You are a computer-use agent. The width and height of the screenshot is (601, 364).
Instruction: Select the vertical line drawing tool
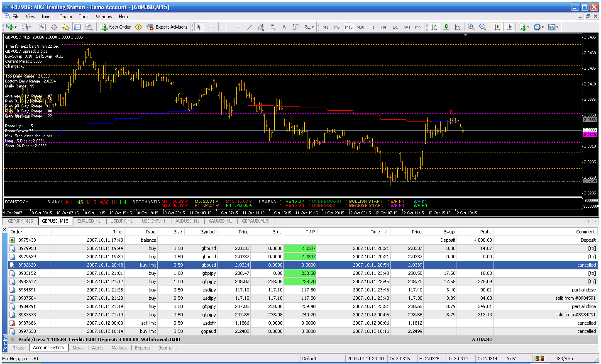(x=226, y=27)
